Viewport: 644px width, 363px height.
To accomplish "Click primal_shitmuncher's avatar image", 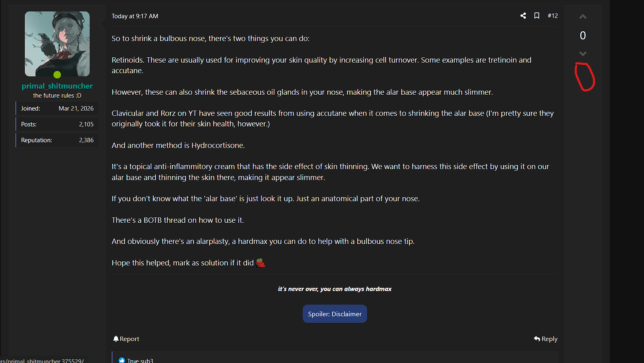I will [x=57, y=43].
